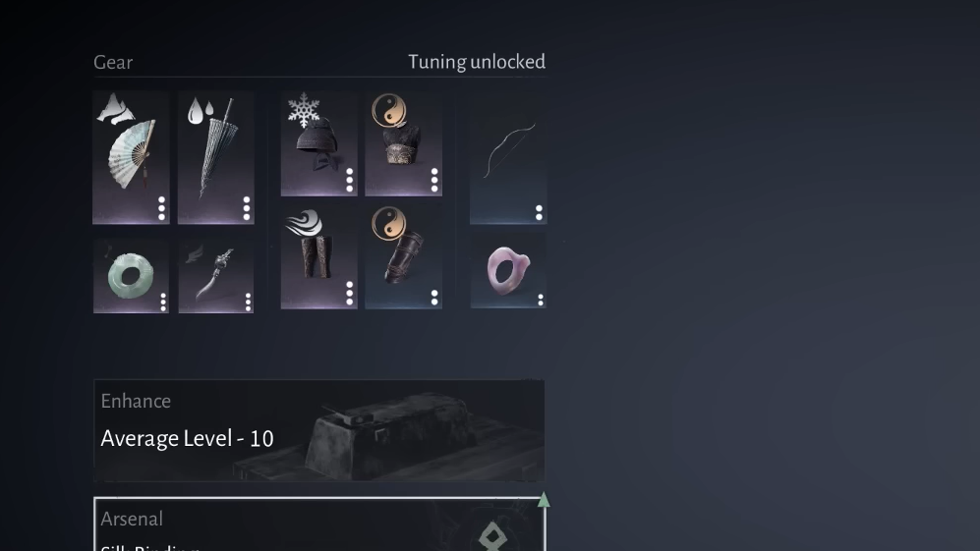The width and height of the screenshot is (980, 551).
Task: Choose the chest armor slot
Action: click(x=403, y=143)
